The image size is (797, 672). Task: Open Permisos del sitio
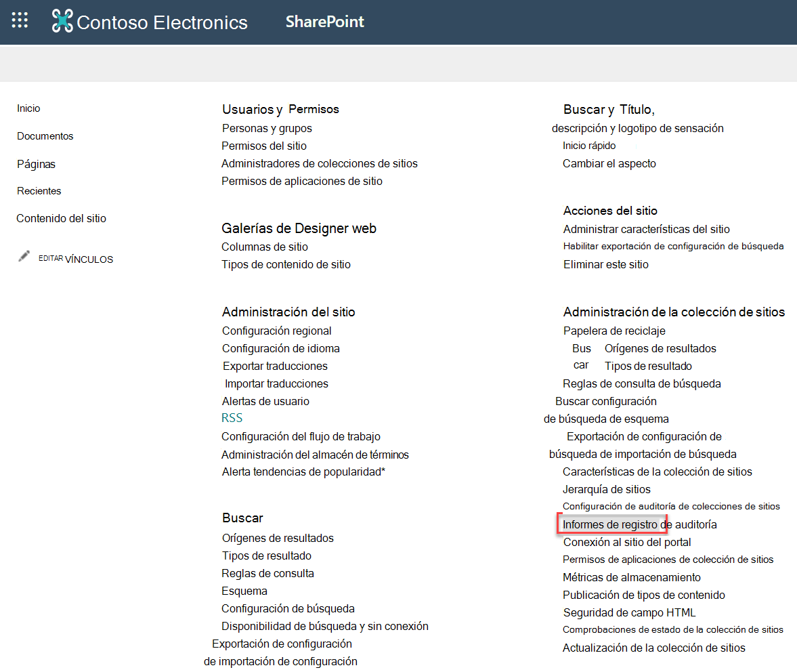264,146
